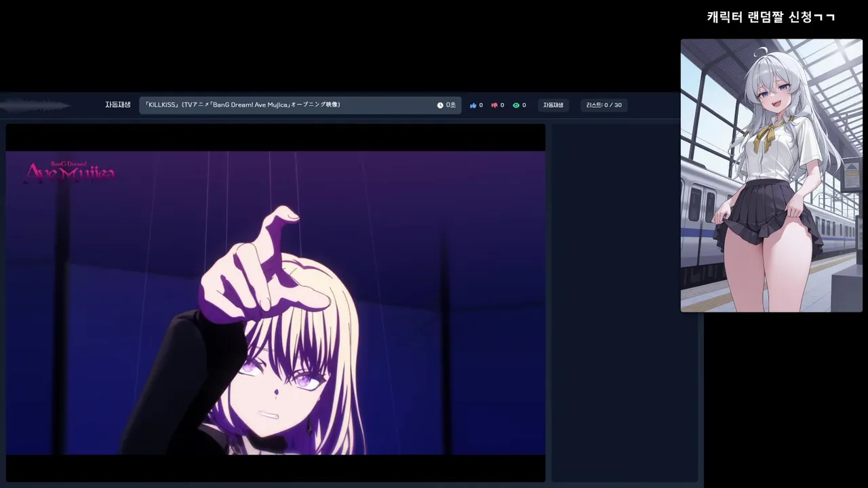Click the 0초 elapsed time text
868x488 pixels.
coord(451,105)
